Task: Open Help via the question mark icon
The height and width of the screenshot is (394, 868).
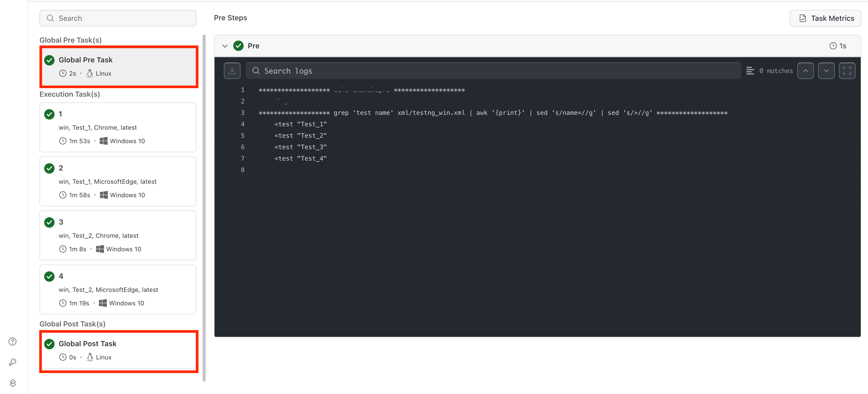Action: 12,341
